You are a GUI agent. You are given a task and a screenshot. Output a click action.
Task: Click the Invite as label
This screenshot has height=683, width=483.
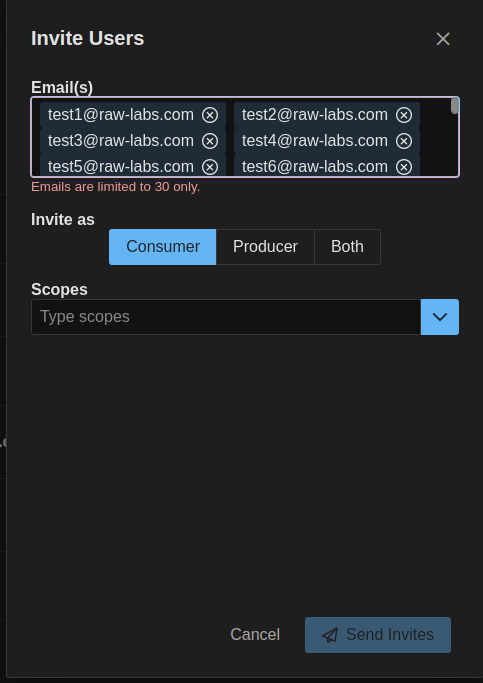coord(63,220)
